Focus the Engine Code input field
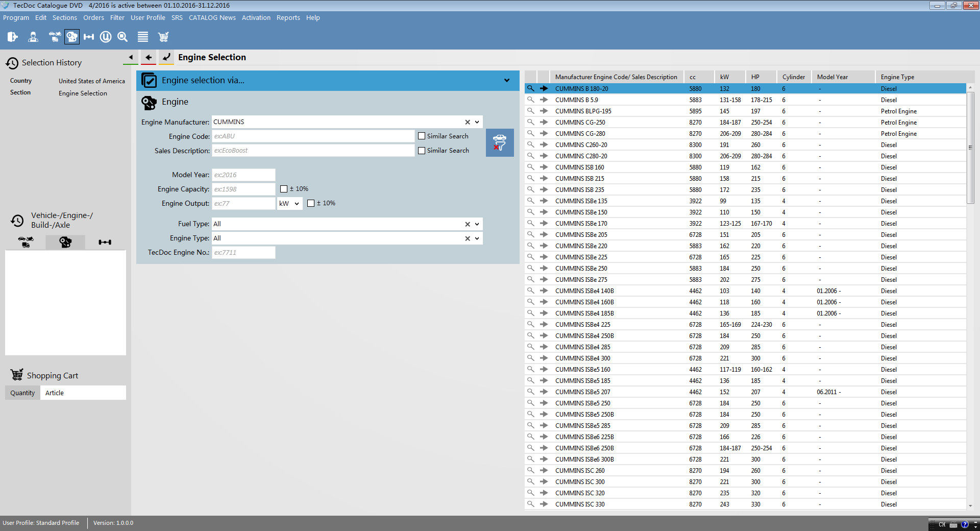The height and width of the screenshot is (531, 980). click(x=313, y=136)
